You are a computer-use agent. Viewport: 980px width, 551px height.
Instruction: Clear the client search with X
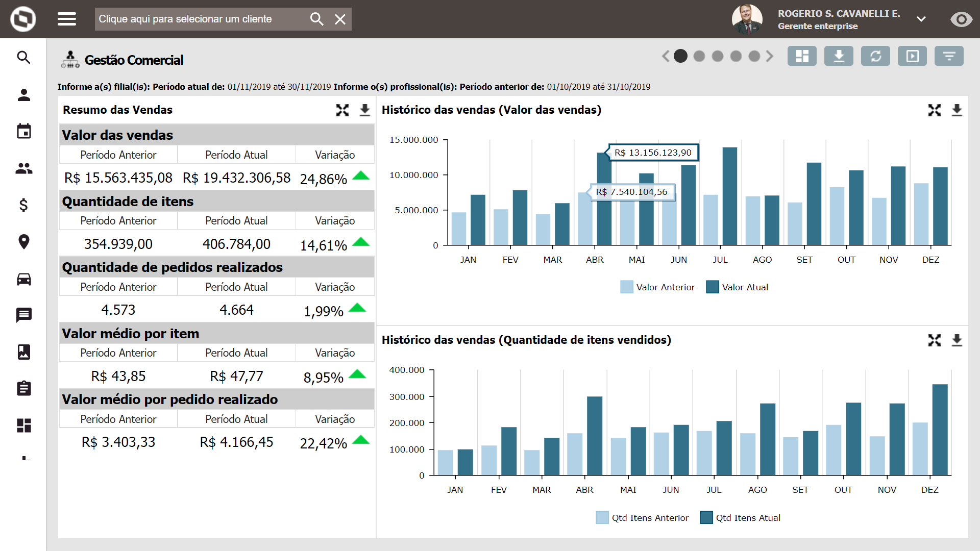coord(340,19)
